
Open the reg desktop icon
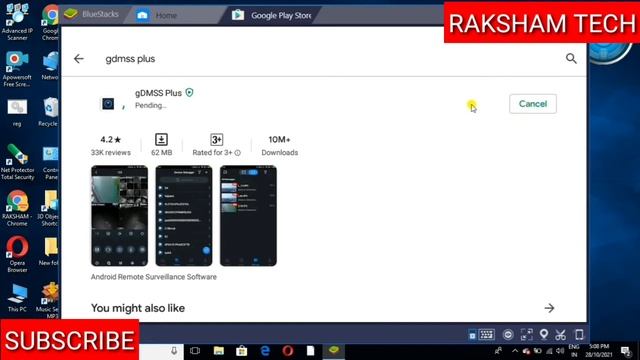tap(17, 113)
